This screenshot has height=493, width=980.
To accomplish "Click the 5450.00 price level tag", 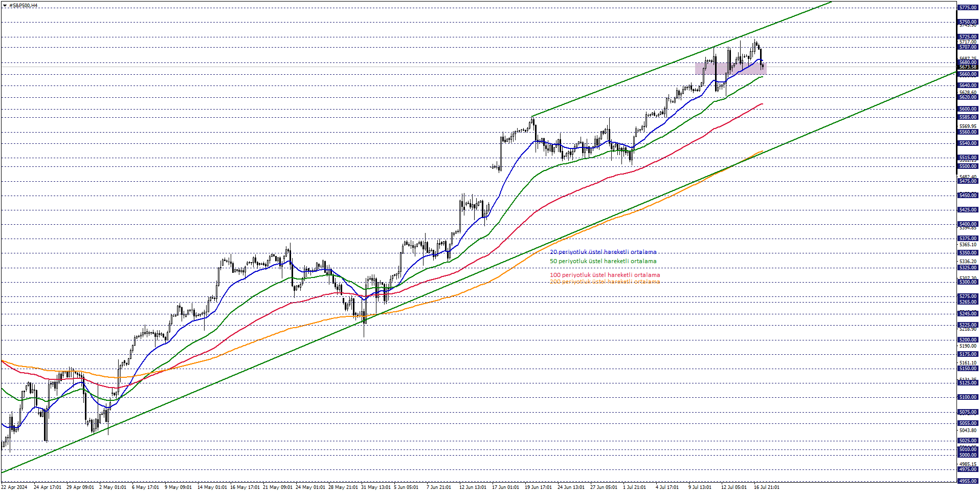I will pyautogui.click(x=968, y=195).
